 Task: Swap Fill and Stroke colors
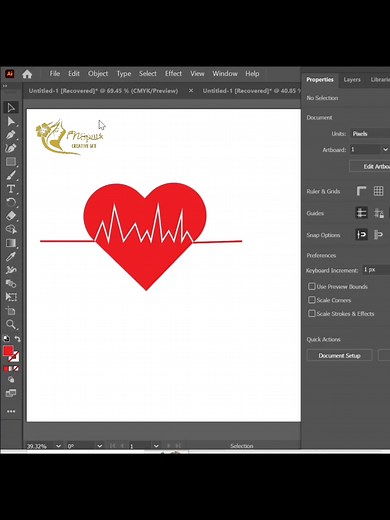(x=17, y=339)
